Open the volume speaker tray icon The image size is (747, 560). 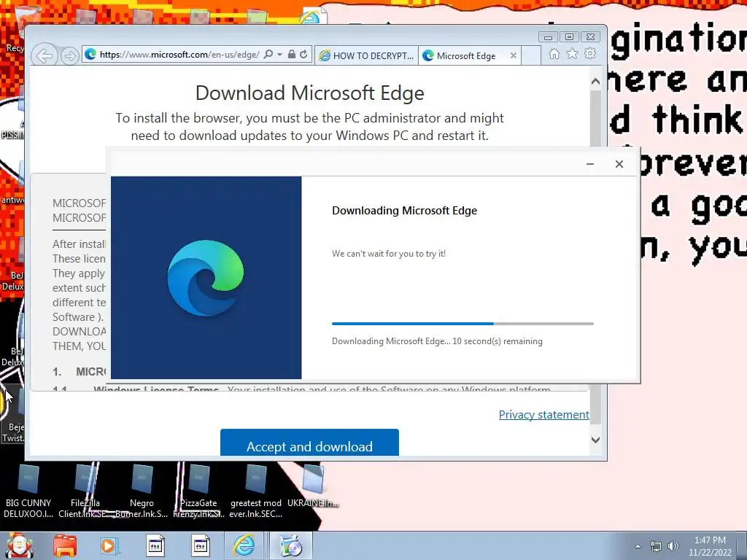(673, 546)
